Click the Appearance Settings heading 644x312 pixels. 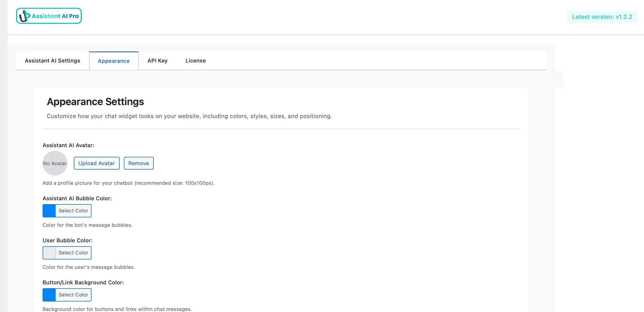[x=95, y=102]
